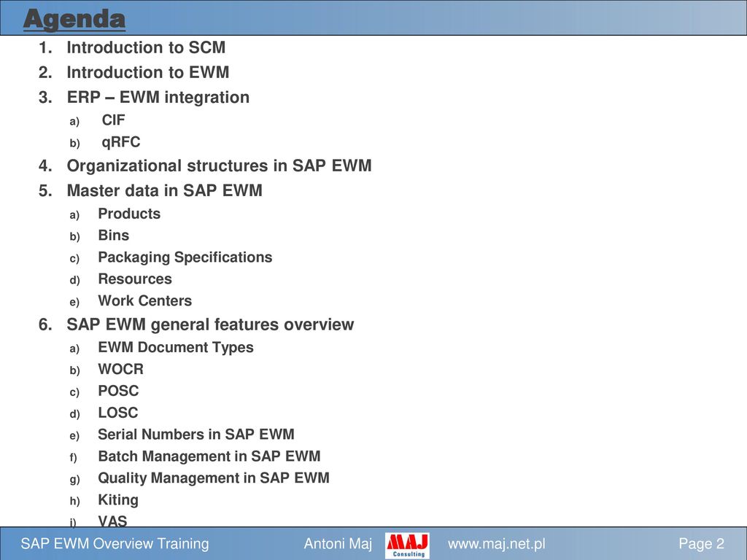747x560 pixels.
Task: Select 'Master data in SAP EWM'
Action: [164, 190]
